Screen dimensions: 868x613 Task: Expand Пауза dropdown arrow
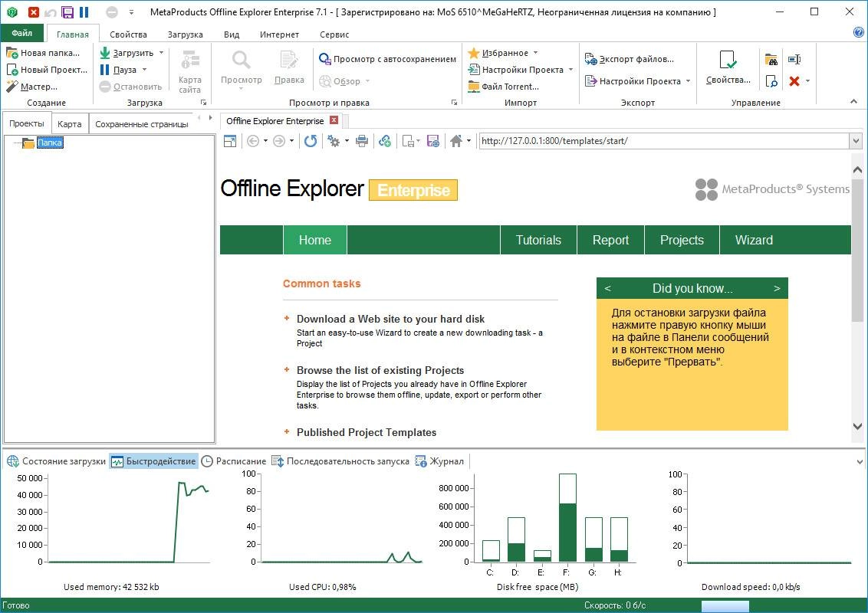(x=144, y=70)
